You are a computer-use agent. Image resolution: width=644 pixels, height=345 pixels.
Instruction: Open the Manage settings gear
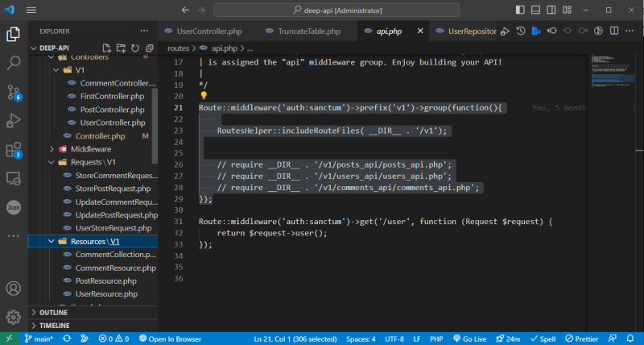[13, 317]
